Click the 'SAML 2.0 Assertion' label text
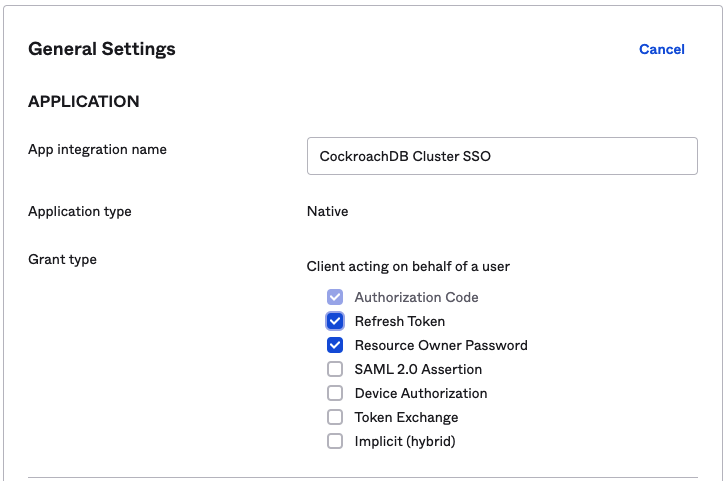 (418, 369)
